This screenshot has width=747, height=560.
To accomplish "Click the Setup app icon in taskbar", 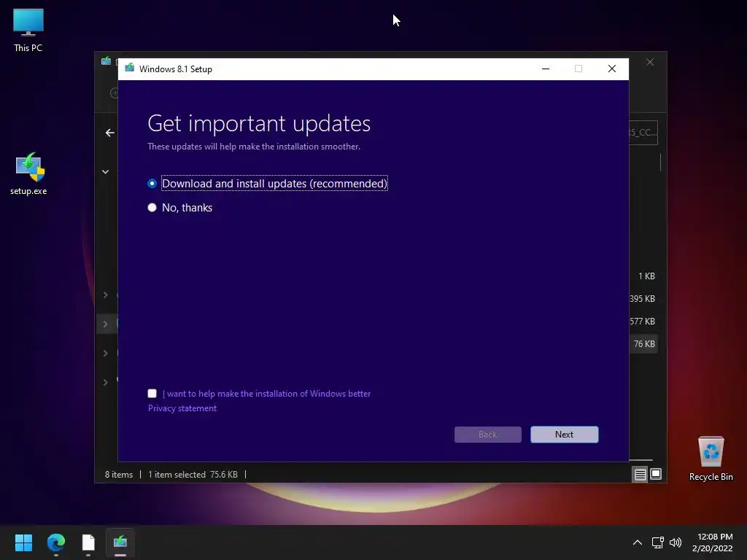I will point(120,542).
